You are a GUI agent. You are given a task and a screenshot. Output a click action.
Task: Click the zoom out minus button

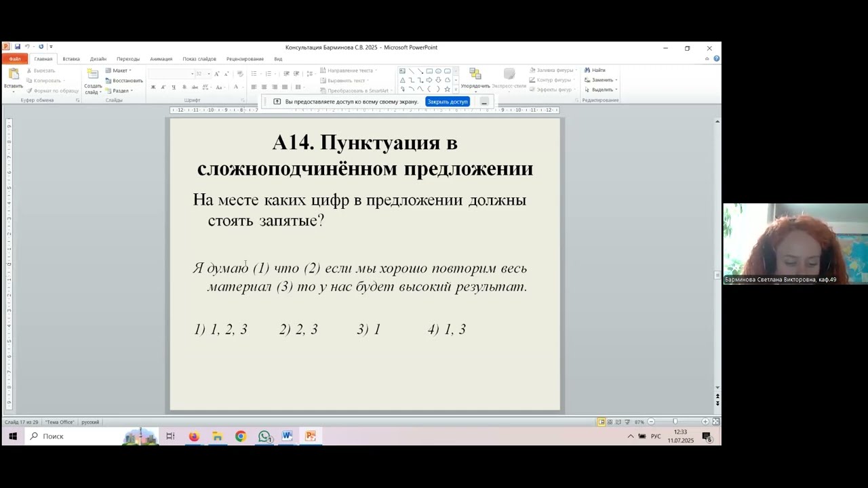(x=651, y=422)
